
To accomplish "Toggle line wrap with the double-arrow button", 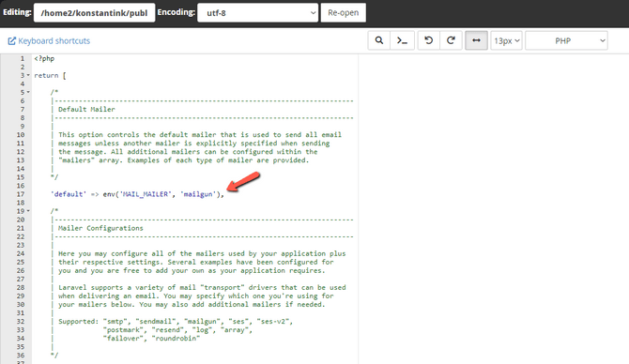I will pyautogui.click(x=476, y=40).
